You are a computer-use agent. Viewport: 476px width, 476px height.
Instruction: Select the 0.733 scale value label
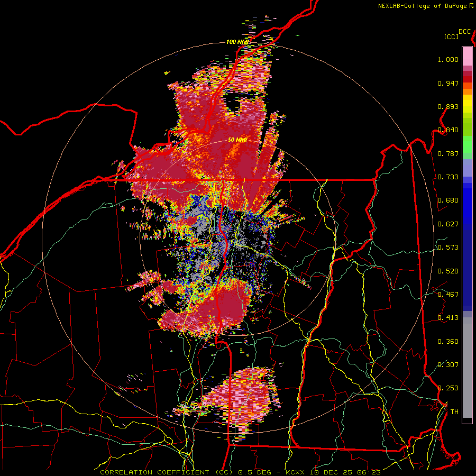(448, 177)
